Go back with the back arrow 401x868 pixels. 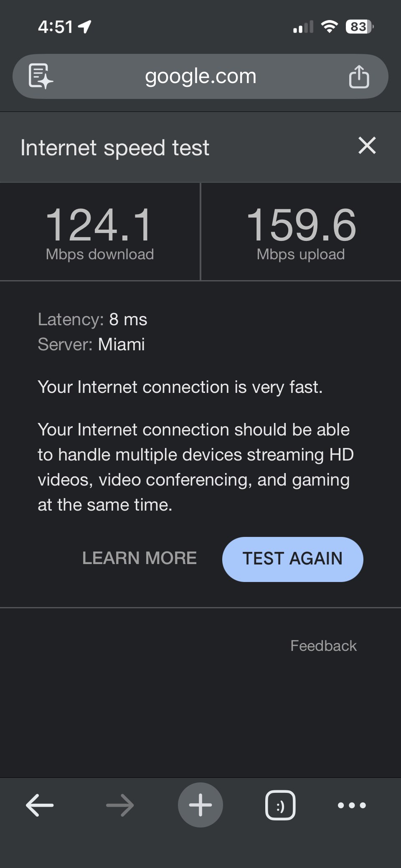40,805
